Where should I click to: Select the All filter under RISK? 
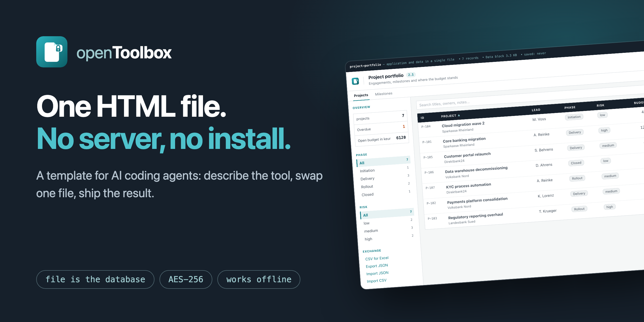[387, 214]
